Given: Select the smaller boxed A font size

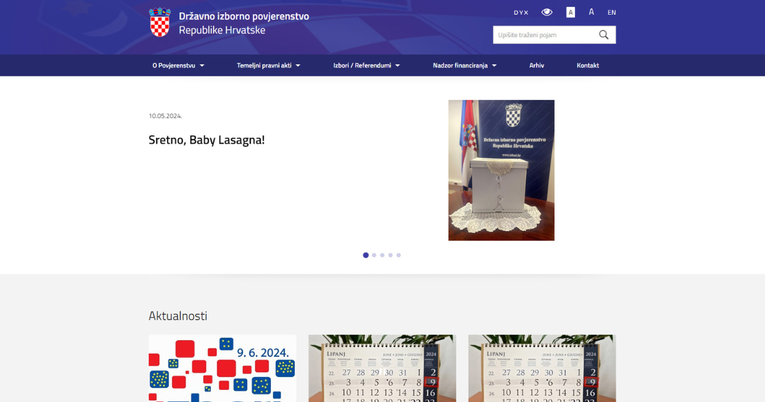Looking at the screenshot, I should [x=570, y=12].
